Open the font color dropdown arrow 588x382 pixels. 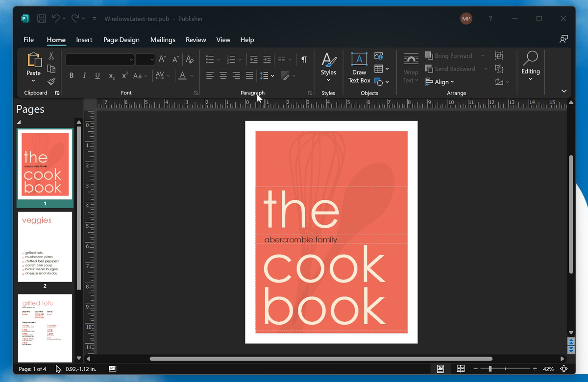192,76
